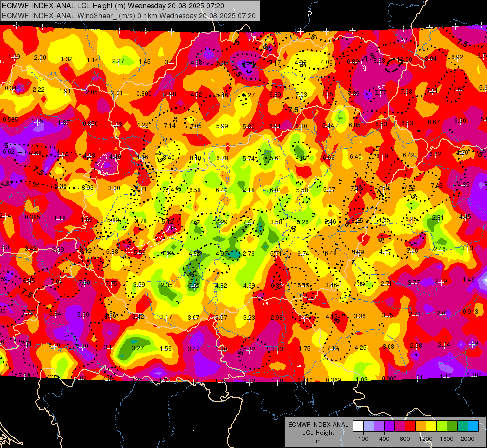Click the legend tick label 2000
The image size is (487, 448).
[468, 439]
